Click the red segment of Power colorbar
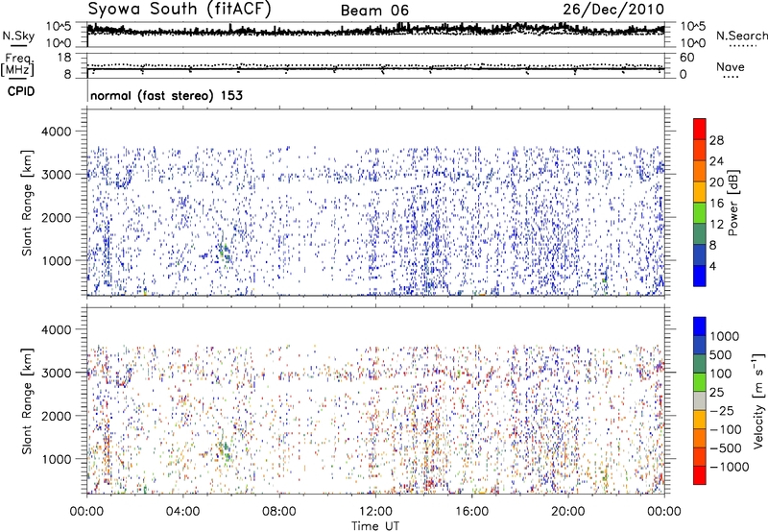The image size is (768, 532). [x=700, y=129]
